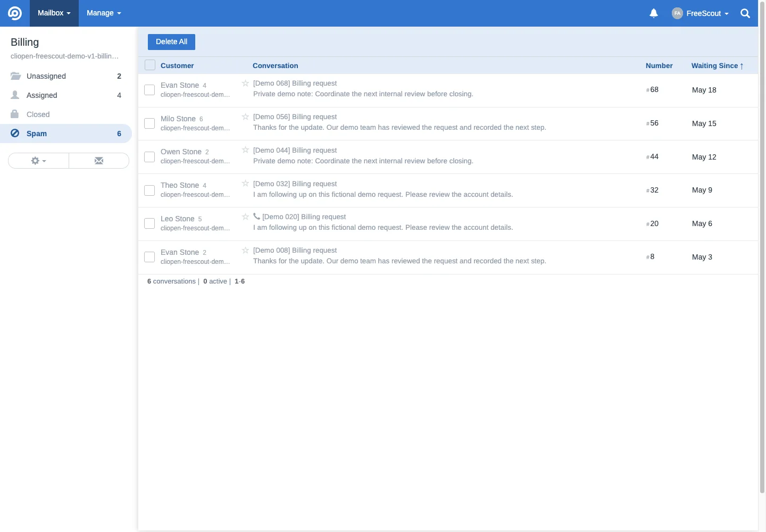Open [Demo 008] Billing request conversation
The width and height of the screenshot is (766, 532).
[295, 250]
